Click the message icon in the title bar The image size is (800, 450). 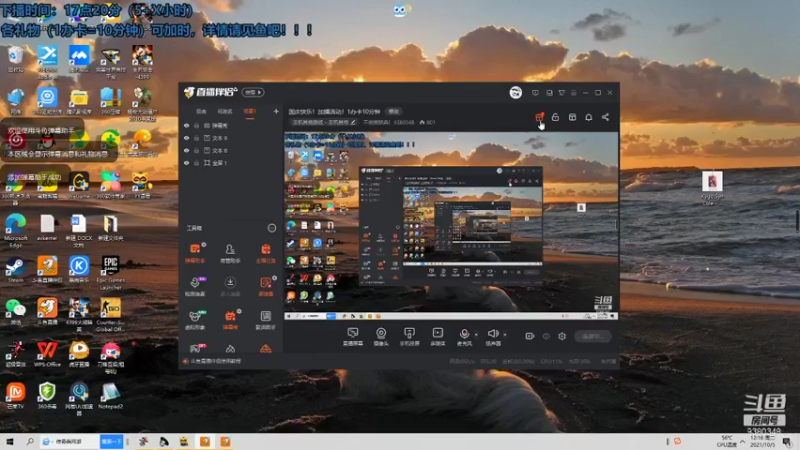click(x=535, y=93)
